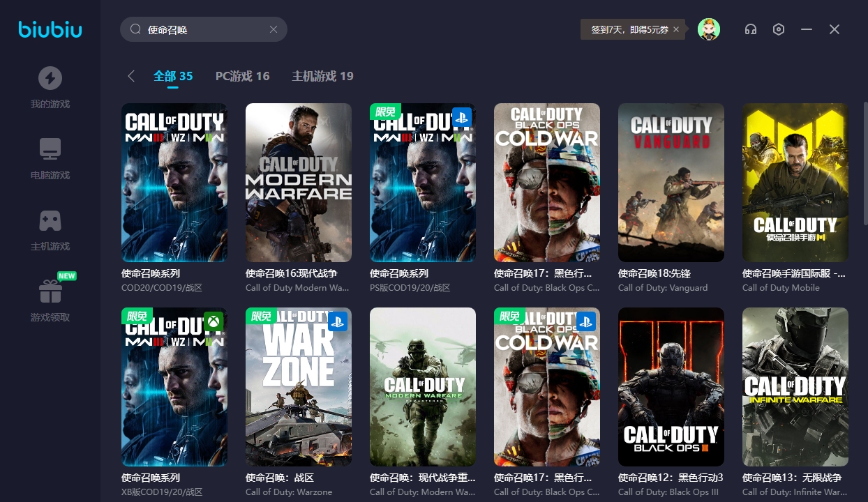The width and height of the screenshot is (868, 502).
Task: Switch to the PC游戏 16 tab
Action: tap(242, 76)
